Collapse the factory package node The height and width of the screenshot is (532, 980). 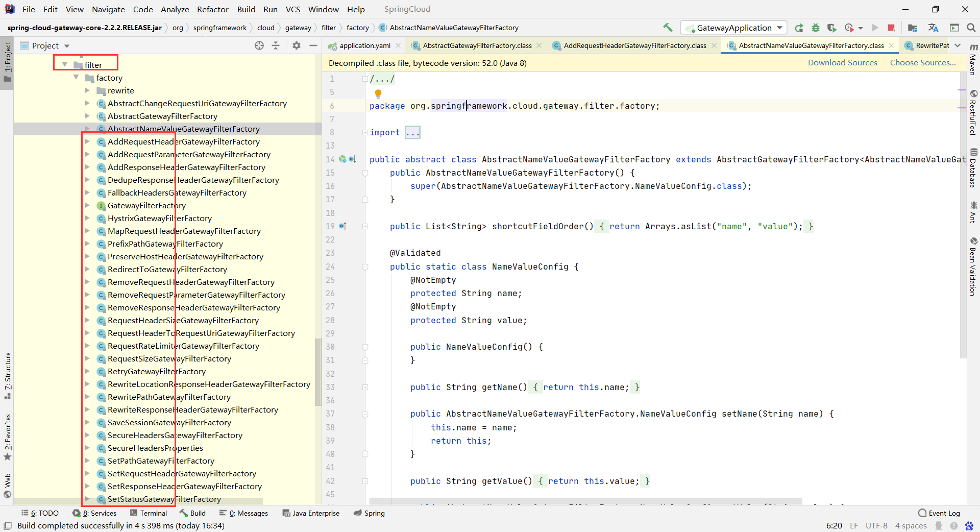(76, 78)
